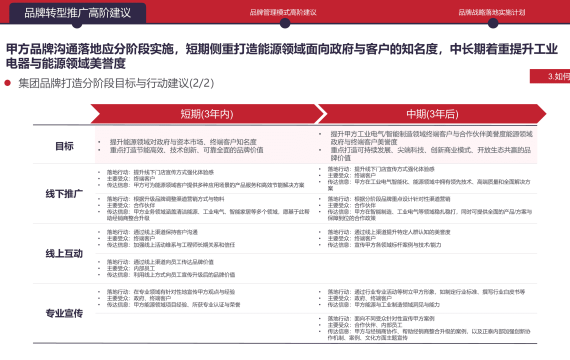
Task: Click line 通过行业专业活动等树立甲方形象
Action: click(x=426, y=292)
